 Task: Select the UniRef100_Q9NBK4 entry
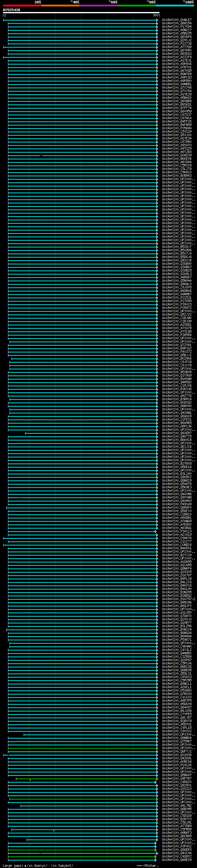[177, 737]
